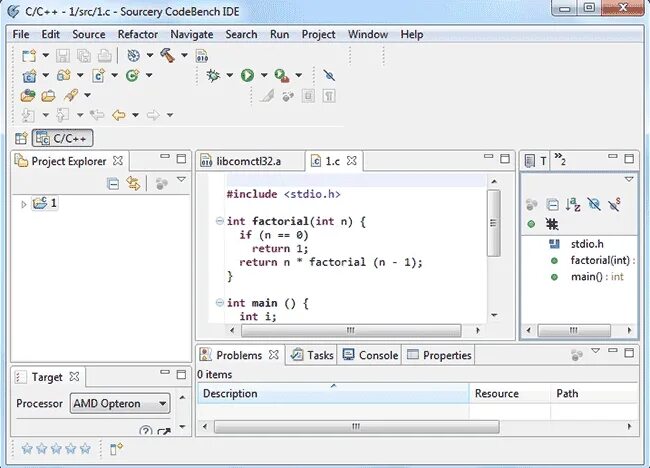The image size is (650, 468).
Task: Click the Target help question mark icon
Action: (146, 431)
